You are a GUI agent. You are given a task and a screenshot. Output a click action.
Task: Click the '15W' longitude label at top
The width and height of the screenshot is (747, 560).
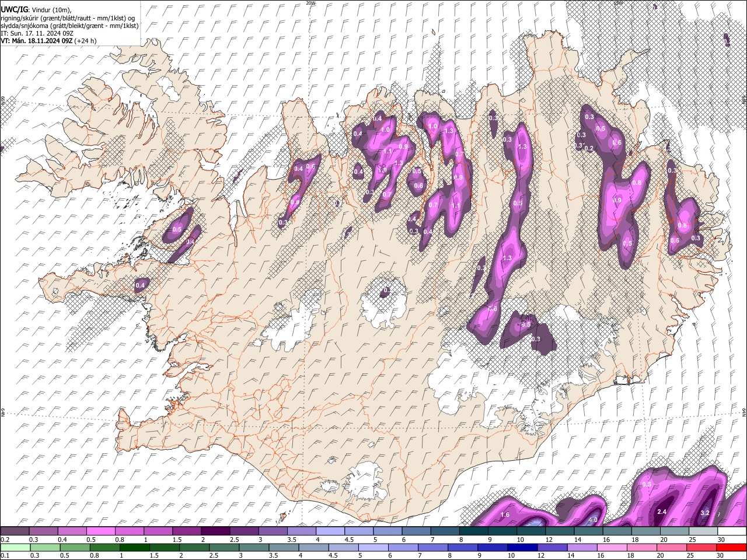coord(619,3)
